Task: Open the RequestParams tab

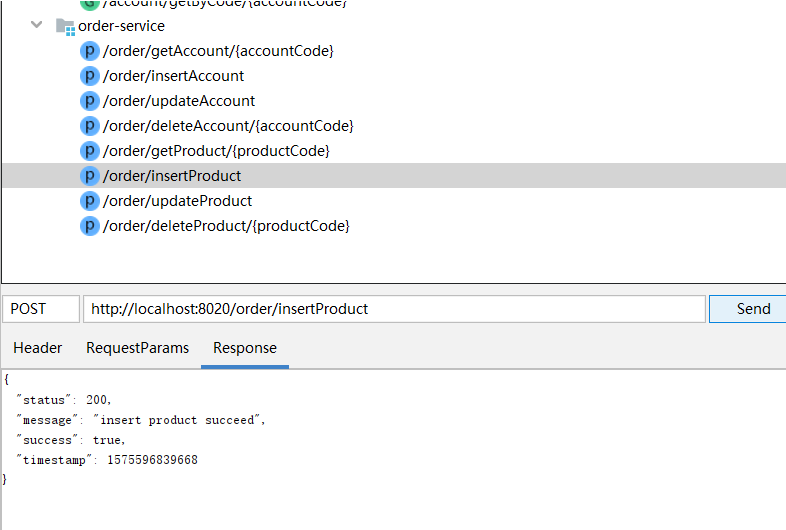Action: pos(137,348)
